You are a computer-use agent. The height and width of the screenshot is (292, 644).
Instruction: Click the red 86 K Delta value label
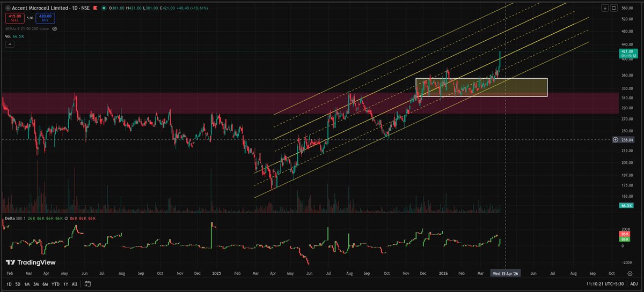pos(625,234)
